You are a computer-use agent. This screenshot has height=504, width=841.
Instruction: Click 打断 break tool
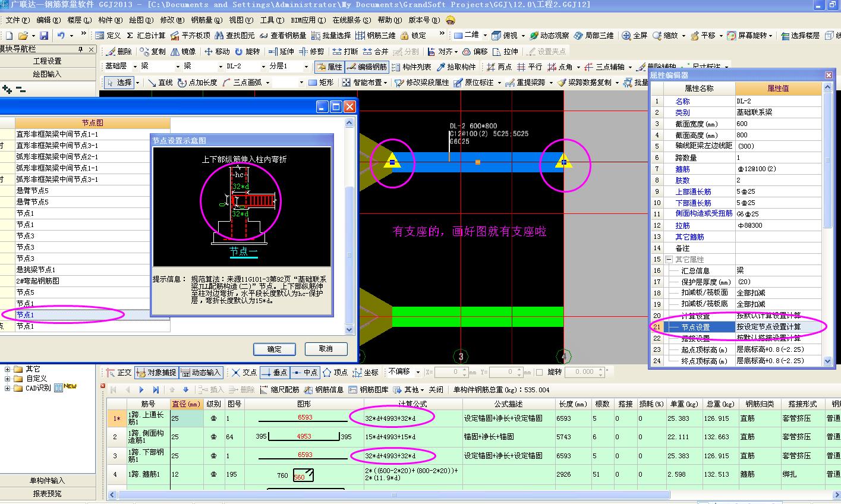pyautogui.click(x=345, y=52)
